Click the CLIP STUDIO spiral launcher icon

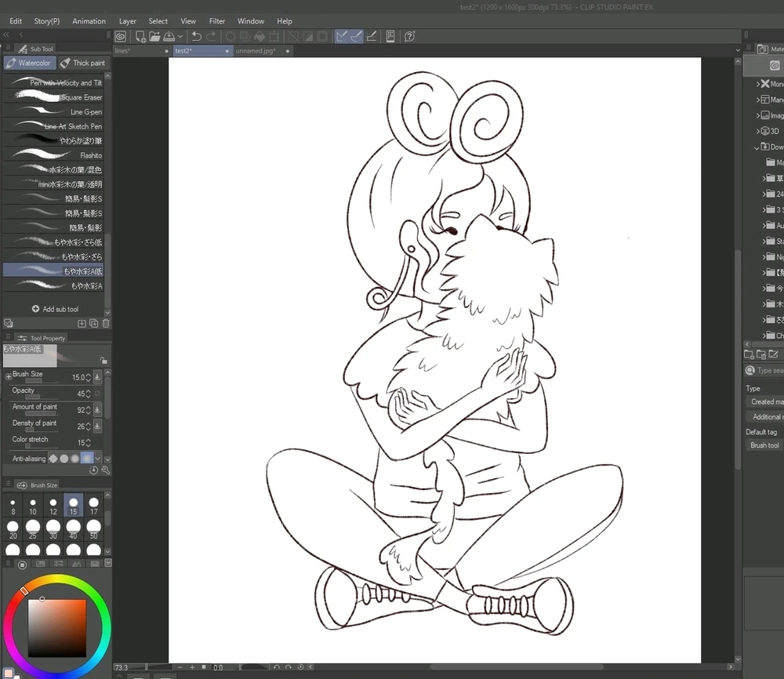pos(121,36)
